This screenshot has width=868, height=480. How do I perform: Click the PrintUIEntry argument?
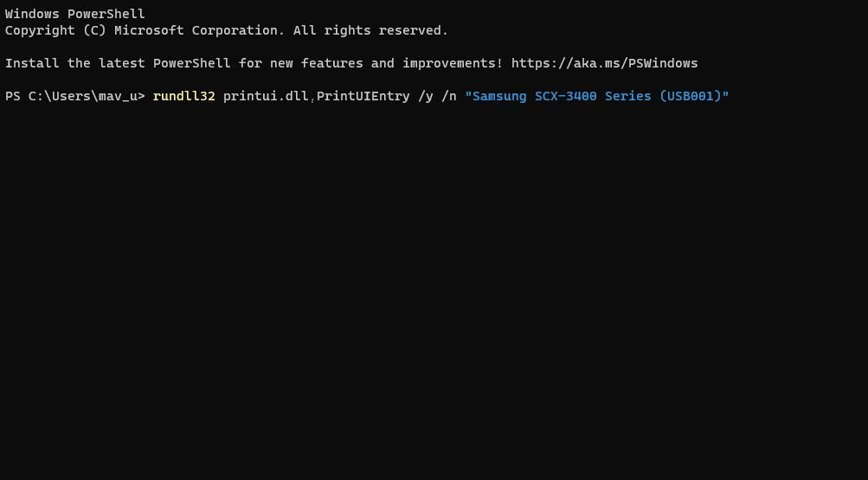click(363, 96)
